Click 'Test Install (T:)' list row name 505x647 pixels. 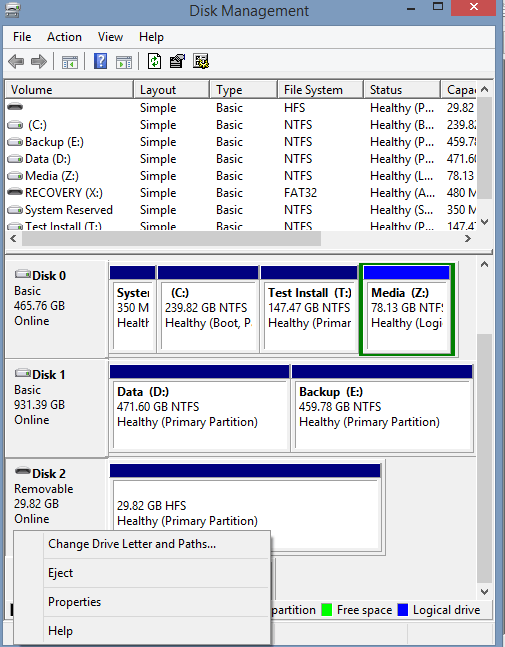click(63, 226)
